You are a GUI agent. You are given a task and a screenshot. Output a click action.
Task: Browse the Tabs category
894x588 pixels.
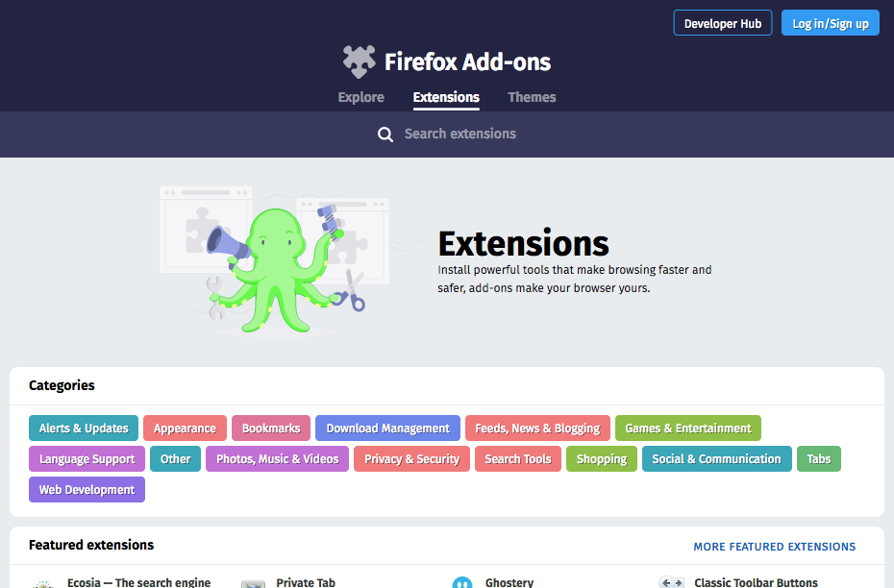(x=819, y=458)
